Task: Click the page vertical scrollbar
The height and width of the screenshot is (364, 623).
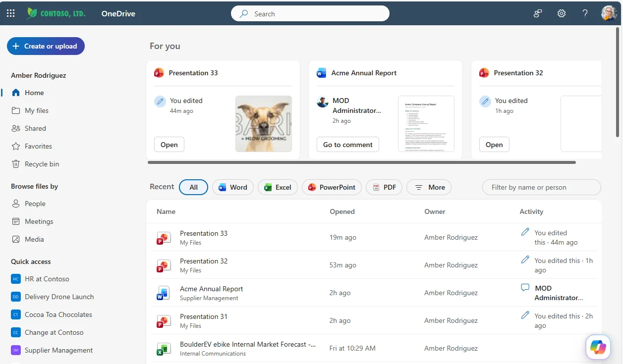Action: tap(617, 83)
